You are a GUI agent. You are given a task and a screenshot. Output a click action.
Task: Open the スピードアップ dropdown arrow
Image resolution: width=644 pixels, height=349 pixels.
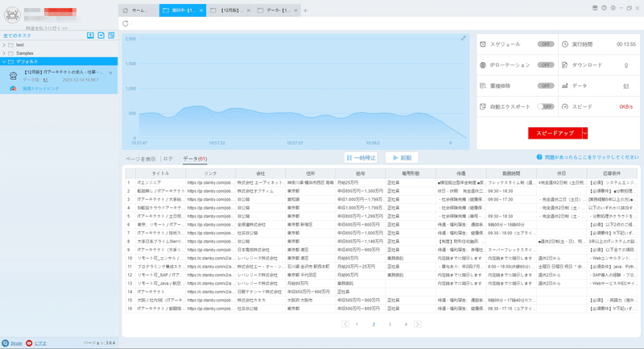[585, 133]
